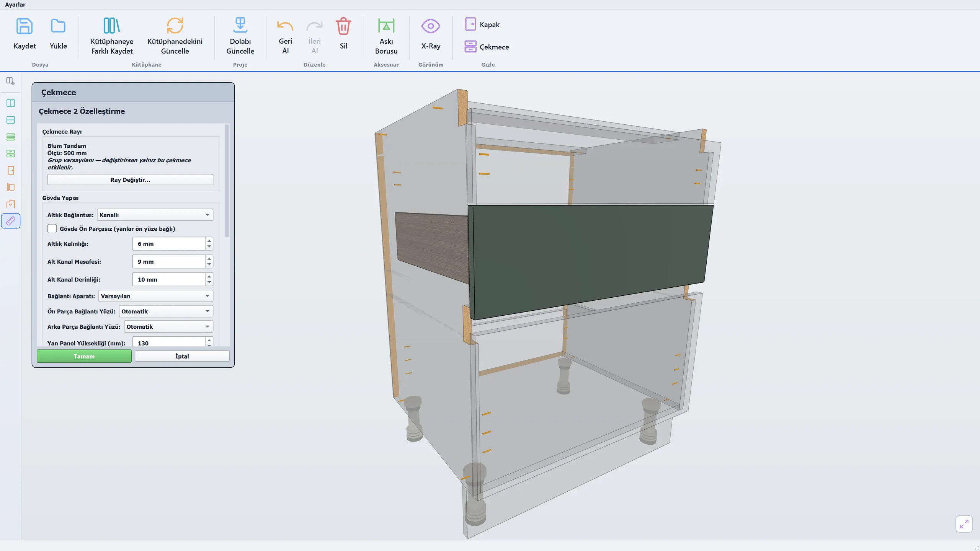Toggle Çekmece visibility in Gizle group
980x551 pixels.
[x=487, y=47]
